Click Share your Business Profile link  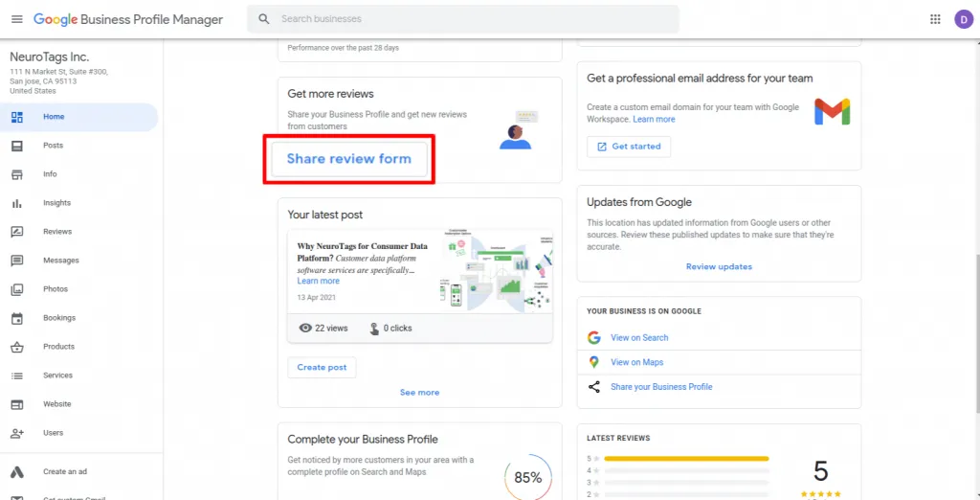(x=661, y=387)
